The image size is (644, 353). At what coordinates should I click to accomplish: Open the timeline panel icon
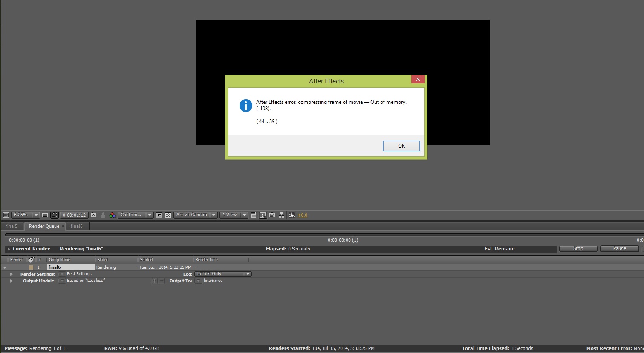coord(272,215)
